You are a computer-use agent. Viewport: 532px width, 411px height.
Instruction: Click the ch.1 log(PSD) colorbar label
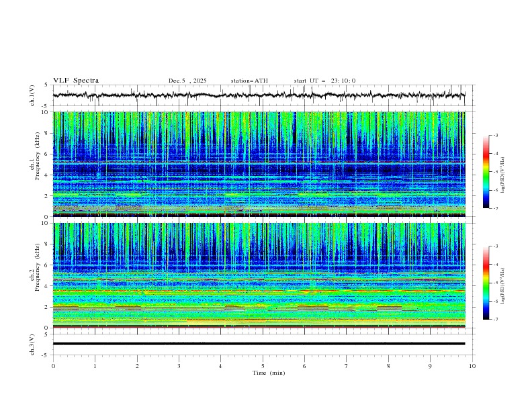coord(503,175)
